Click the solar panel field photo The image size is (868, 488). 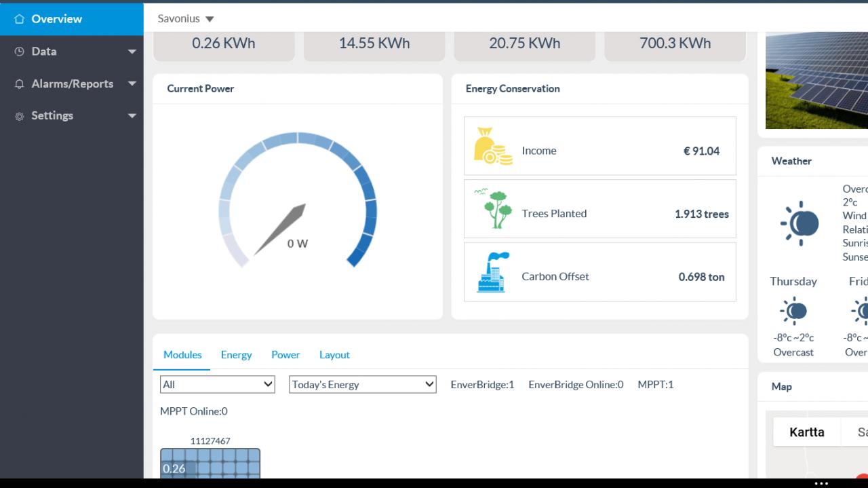pos(816,80)
